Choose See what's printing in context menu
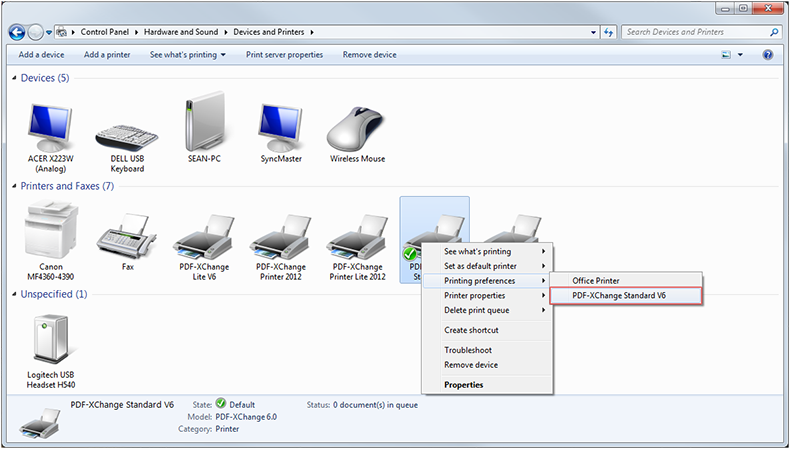 click(487, 251)
